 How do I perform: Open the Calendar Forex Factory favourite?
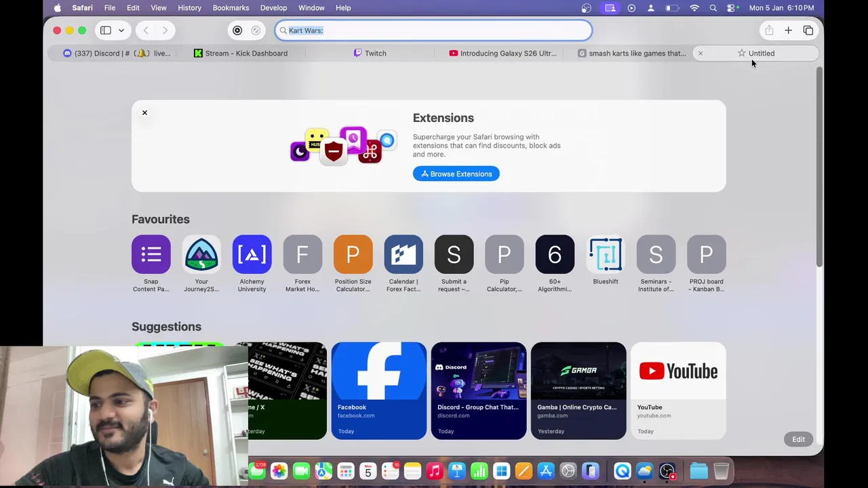[x=403, y=264]
